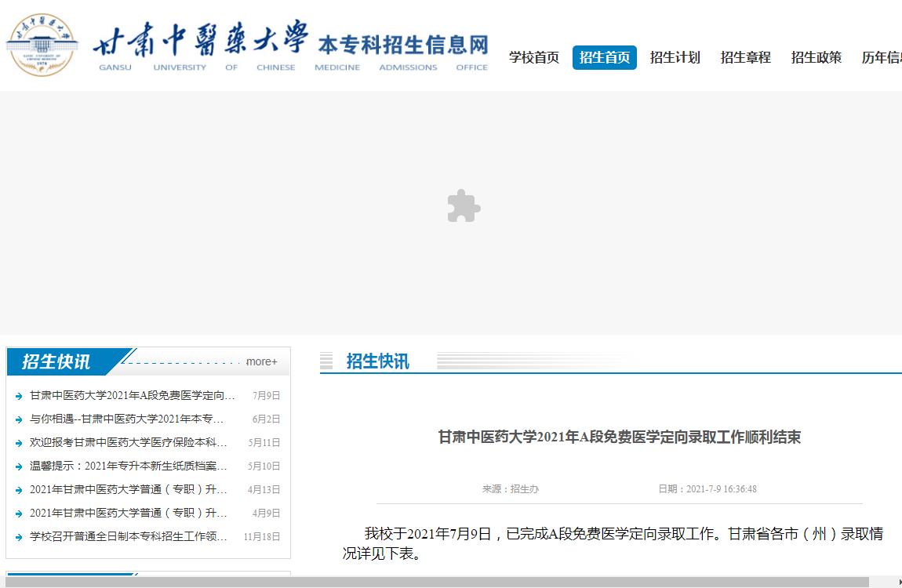Click the date 11月18日 in news list
This screenshot has height=588, width=902.
pyautogui.click(x=262, y=537)
